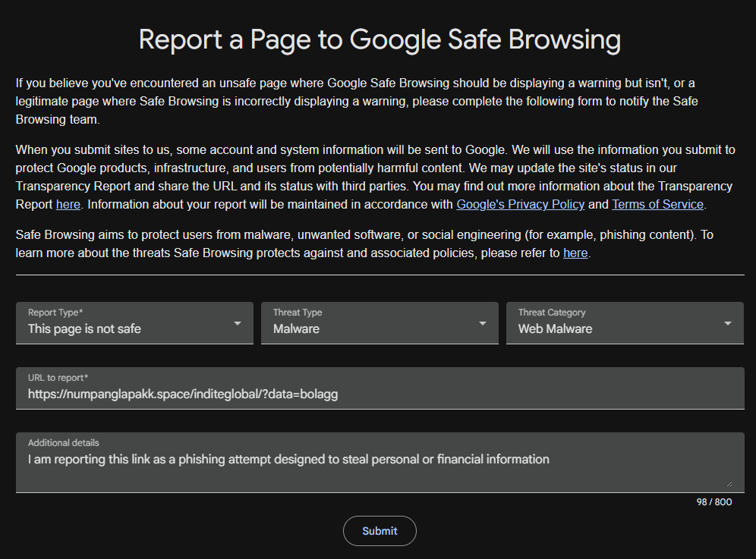This screenshot has width=756, height=559.
Task: Click the Additional details text area
Action: coord(380,462)
